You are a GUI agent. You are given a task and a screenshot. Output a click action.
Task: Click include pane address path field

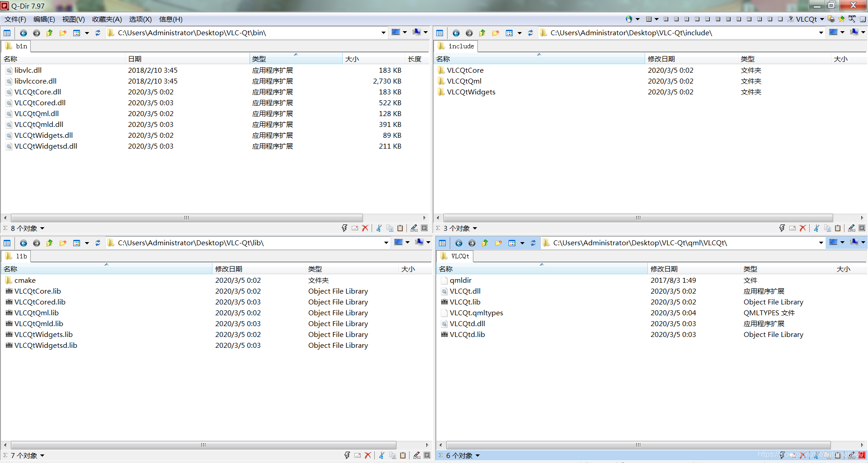point(682,33)
